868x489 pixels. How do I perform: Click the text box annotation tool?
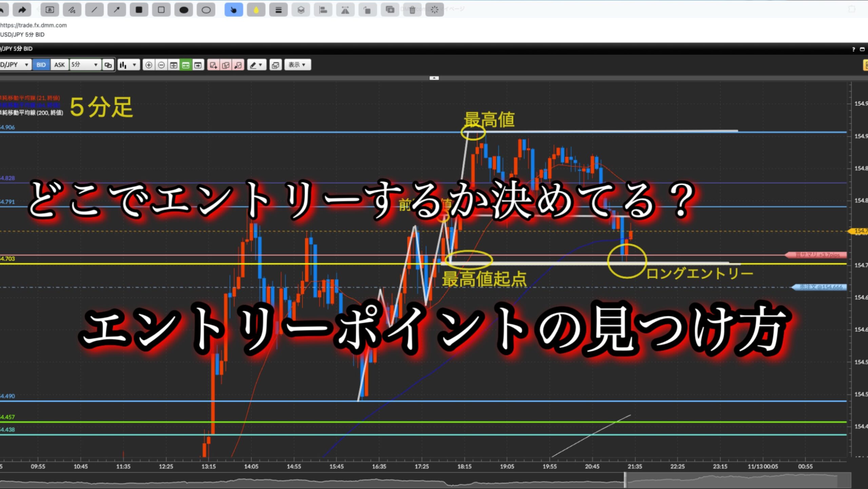click(50, 10)
